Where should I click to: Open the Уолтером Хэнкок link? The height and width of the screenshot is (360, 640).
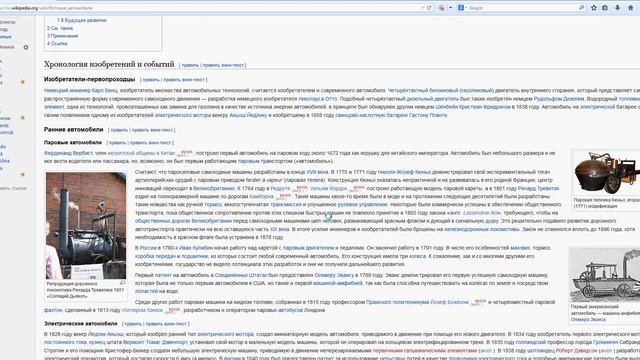point(142,311)
